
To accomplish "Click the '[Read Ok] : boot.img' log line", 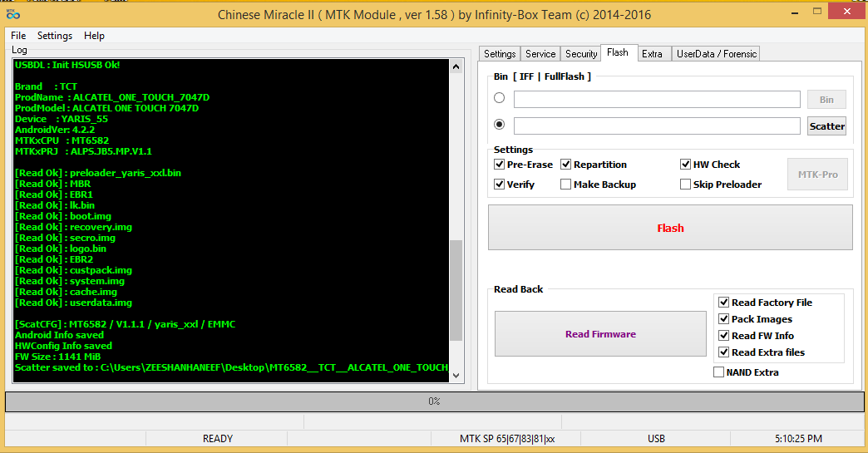I will coord(63,216).
